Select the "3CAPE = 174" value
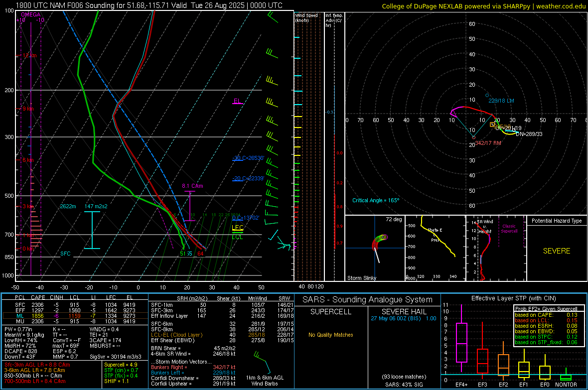 coord(105,340)
